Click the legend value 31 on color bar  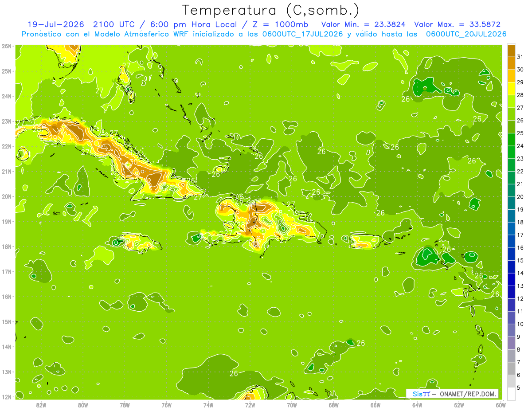[x=520, y=56]
